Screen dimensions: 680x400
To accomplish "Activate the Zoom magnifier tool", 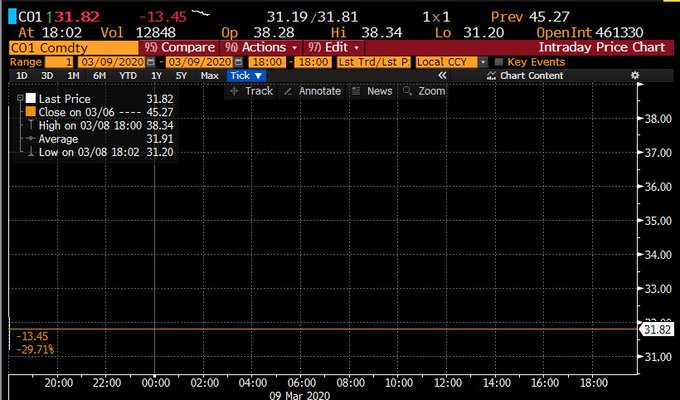I will [424, 91].
